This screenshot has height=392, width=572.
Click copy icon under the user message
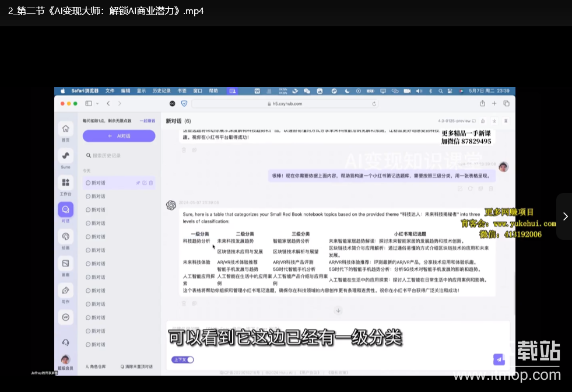(x=481, y=188)
